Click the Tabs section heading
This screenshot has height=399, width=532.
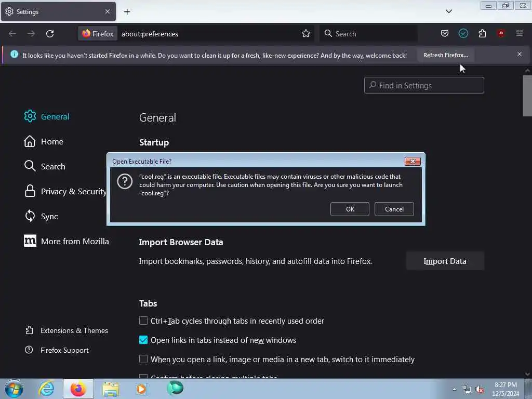(148, 303)
